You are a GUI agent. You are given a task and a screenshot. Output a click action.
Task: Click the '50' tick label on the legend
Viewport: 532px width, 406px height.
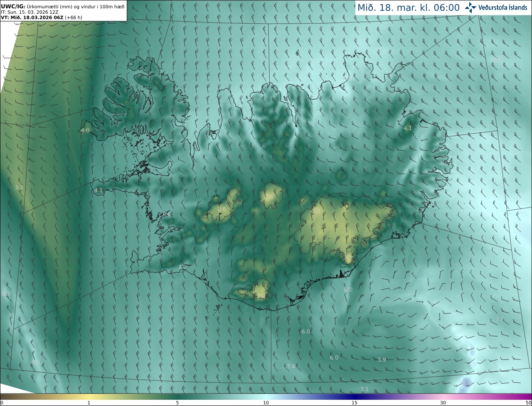[529, 403]
